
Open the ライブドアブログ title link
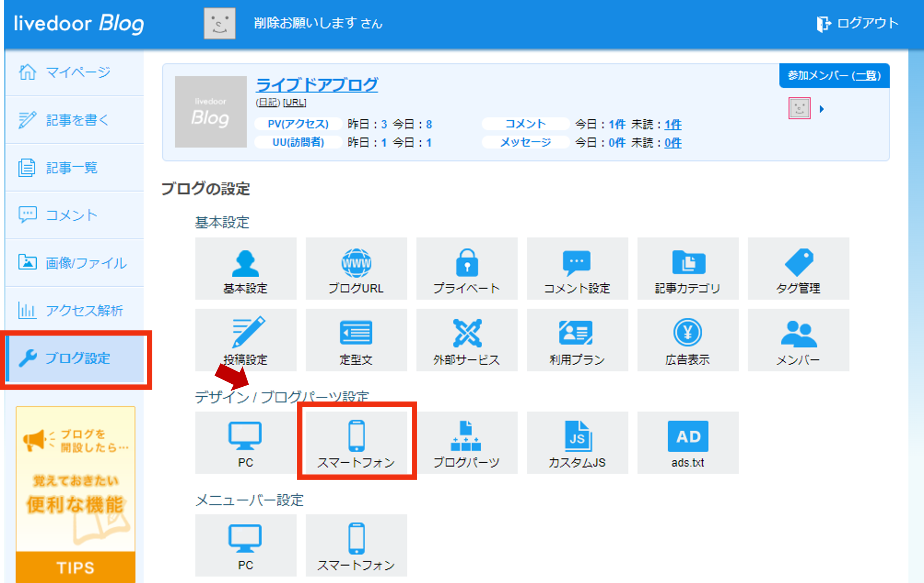click(317, 84)
